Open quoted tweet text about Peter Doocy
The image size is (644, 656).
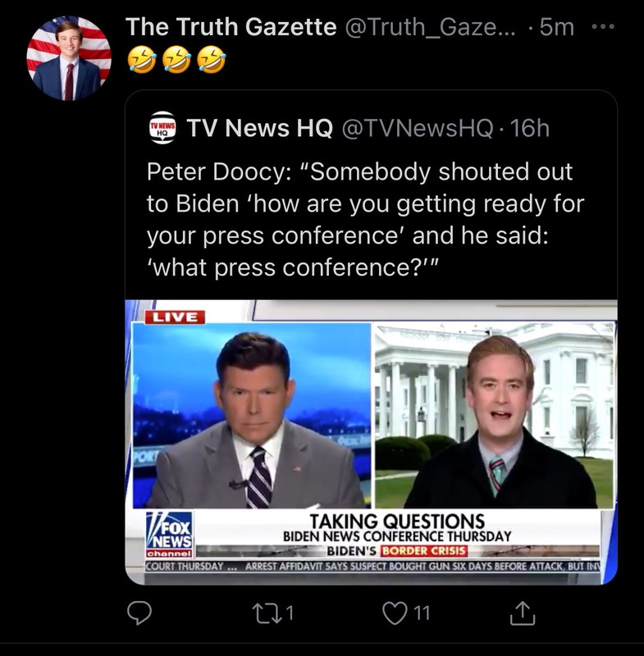pyautogui.click(x=365, y=219)
